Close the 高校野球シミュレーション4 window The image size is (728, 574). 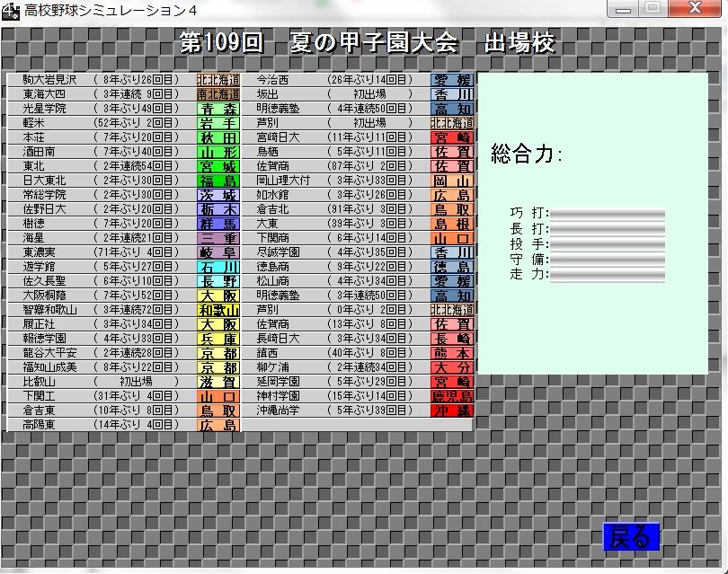[695, 8]
